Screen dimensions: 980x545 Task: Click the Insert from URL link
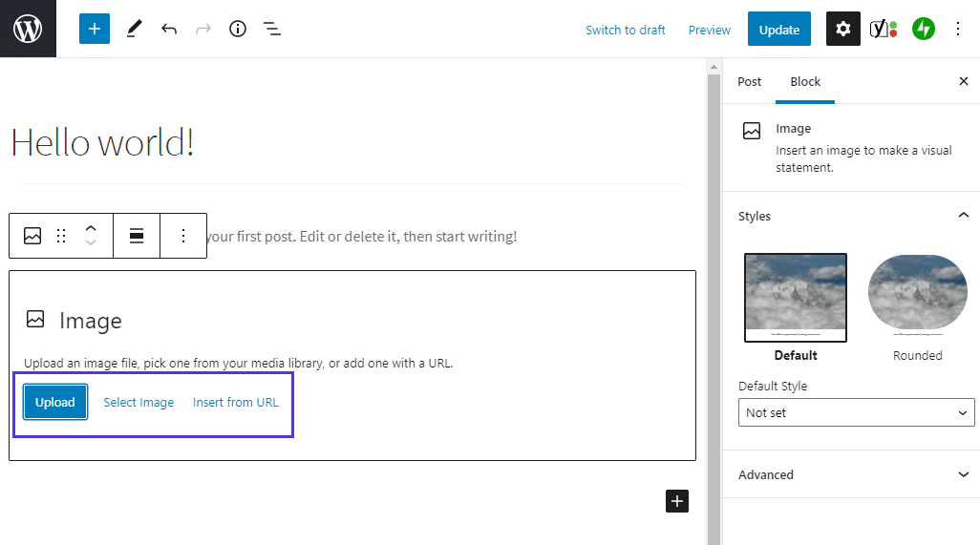(x=236, y=402)
